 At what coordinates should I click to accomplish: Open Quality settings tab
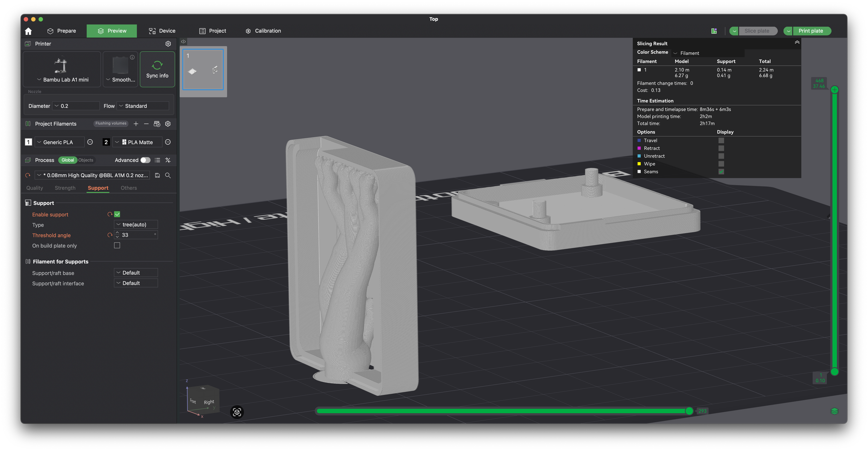[35, 188]
